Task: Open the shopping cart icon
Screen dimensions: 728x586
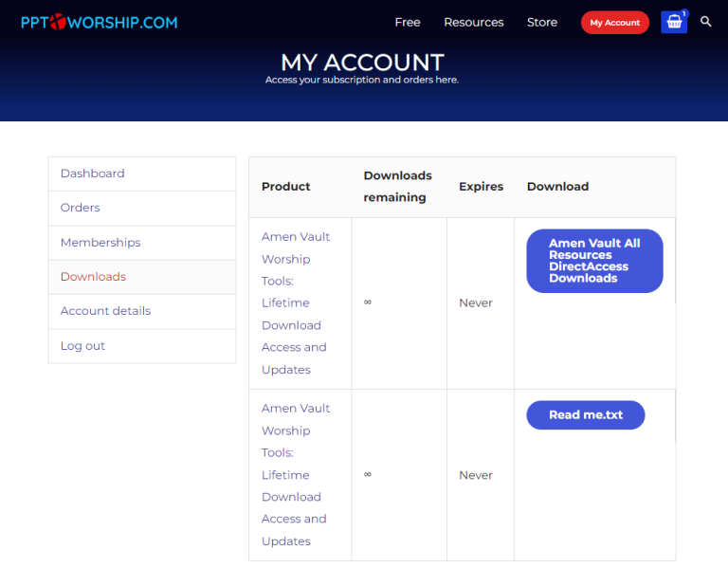Action: coord(674,22)
